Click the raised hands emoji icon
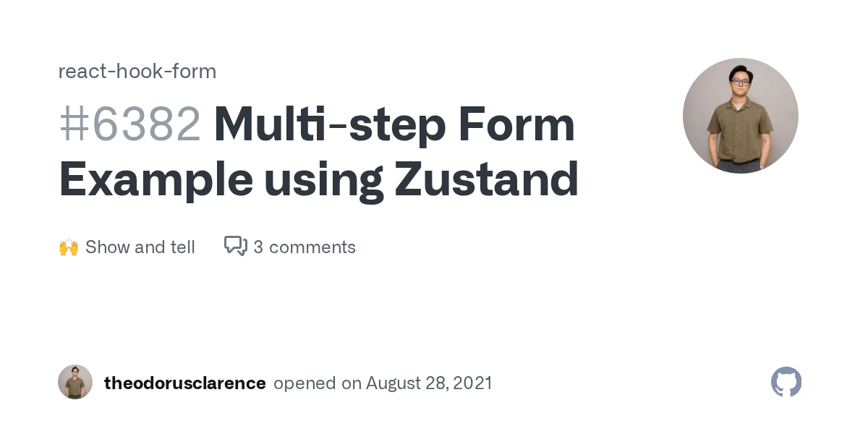 69,247
